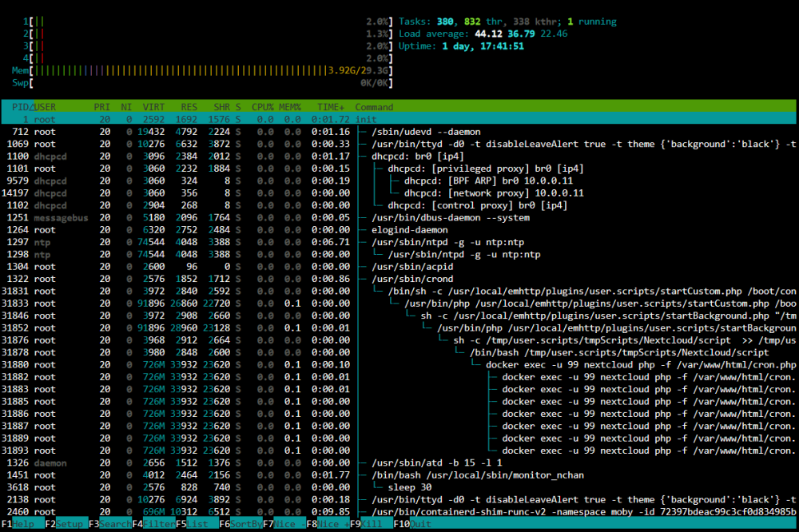Click the CPU 1 usage meter

(x=208, y=22)
